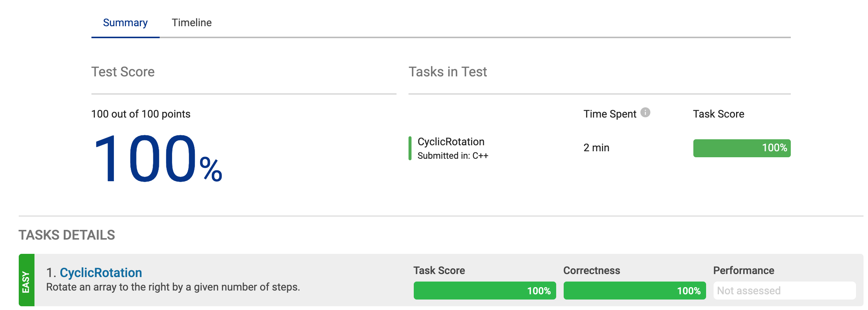This screenshot has height=310, width=868.
Task: Click the Tasks in Test heading
Action: 447,72
